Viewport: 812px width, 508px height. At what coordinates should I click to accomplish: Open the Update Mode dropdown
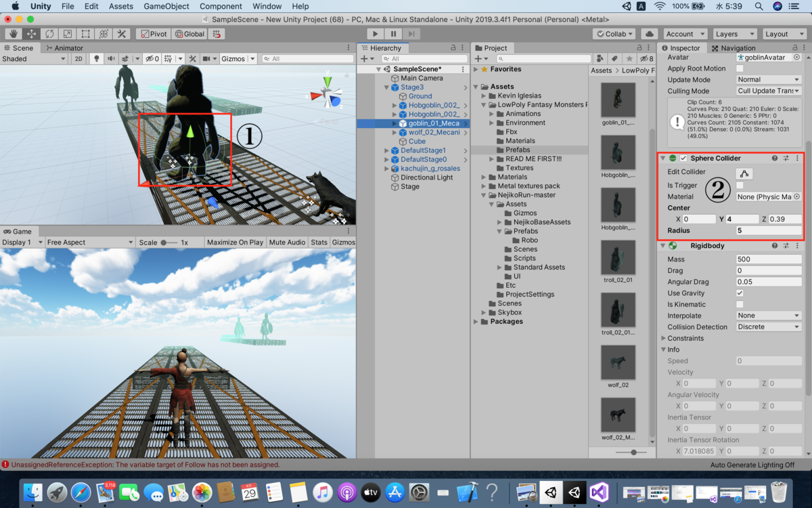(x=769, y=80)
